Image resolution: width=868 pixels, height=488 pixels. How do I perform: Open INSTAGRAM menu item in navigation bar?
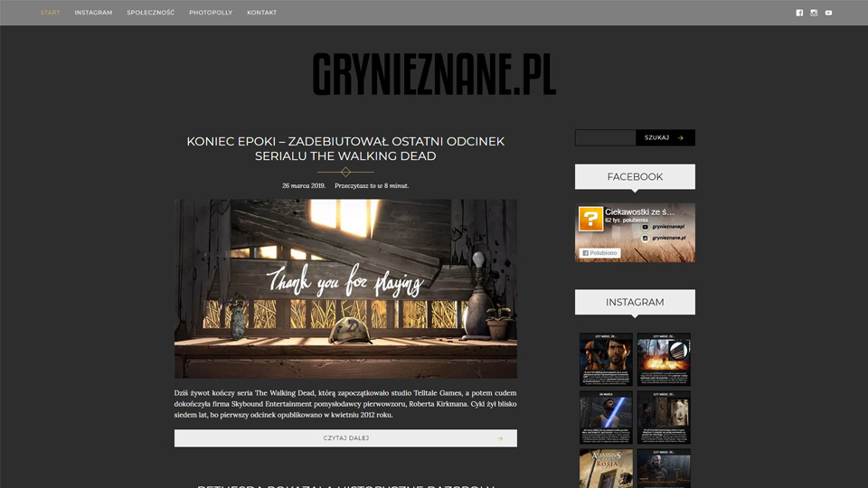tap(93, 13)
